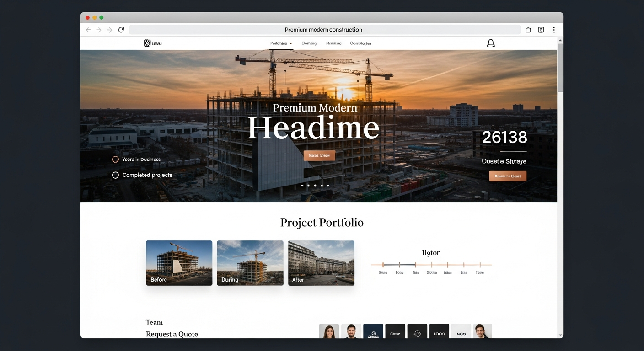
Task: Open the Before project thumbnail
Action: 179,263
